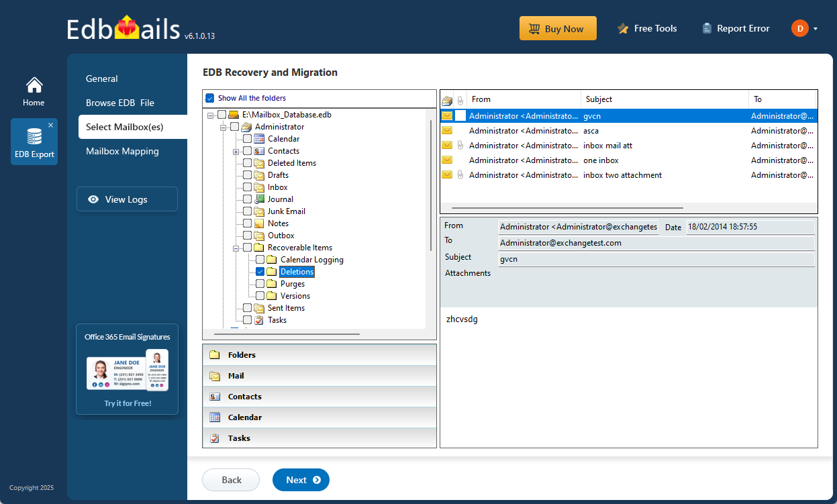The height and width of the screenshot is (504, 837).
Task: Switch to Calendar panel section
Action: coord(319,417)
